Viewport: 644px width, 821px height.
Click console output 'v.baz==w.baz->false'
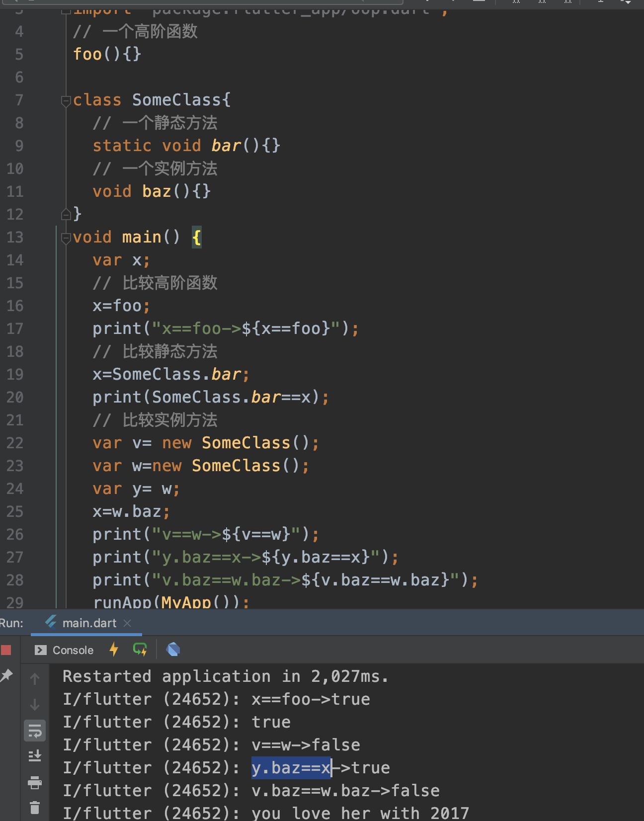346,791
